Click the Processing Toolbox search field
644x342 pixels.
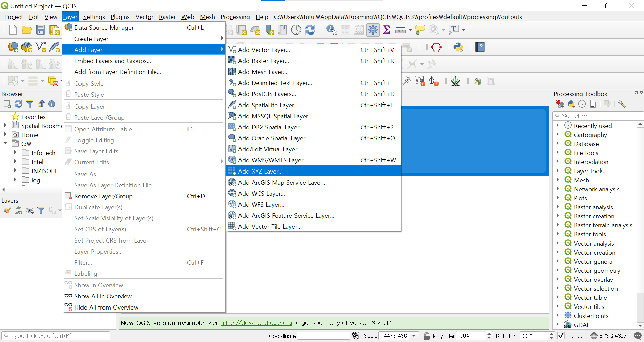[598, 116]
